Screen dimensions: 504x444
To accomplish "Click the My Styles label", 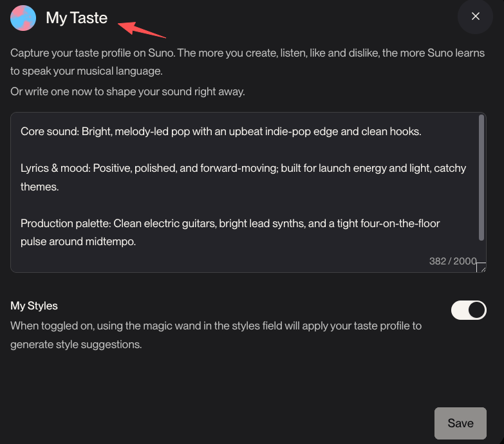I will click(34, 306).
